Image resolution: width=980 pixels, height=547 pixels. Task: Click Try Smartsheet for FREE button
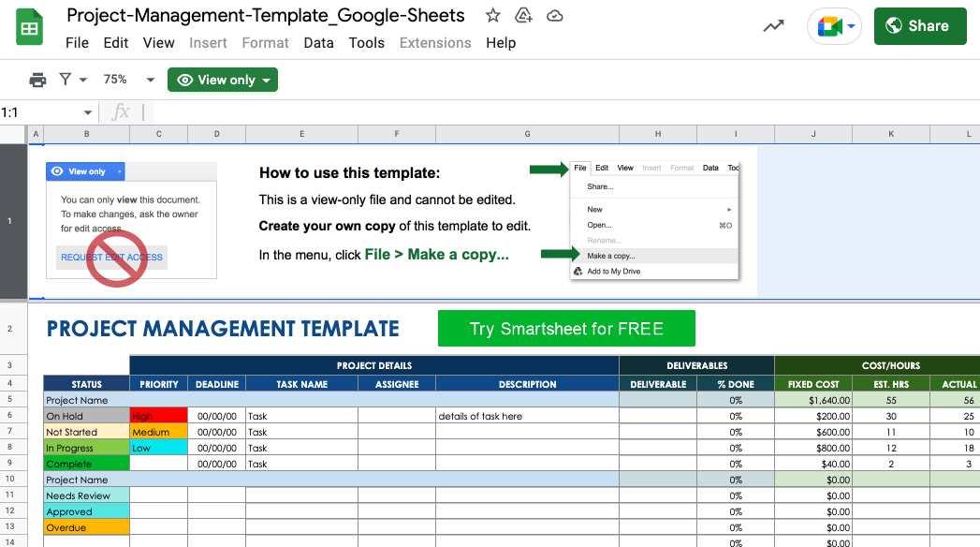(566, 329)
